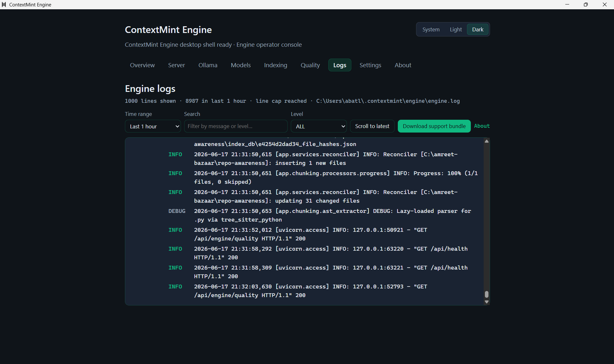Restore down the ContextMint Engine window

[x=586, y=4]
